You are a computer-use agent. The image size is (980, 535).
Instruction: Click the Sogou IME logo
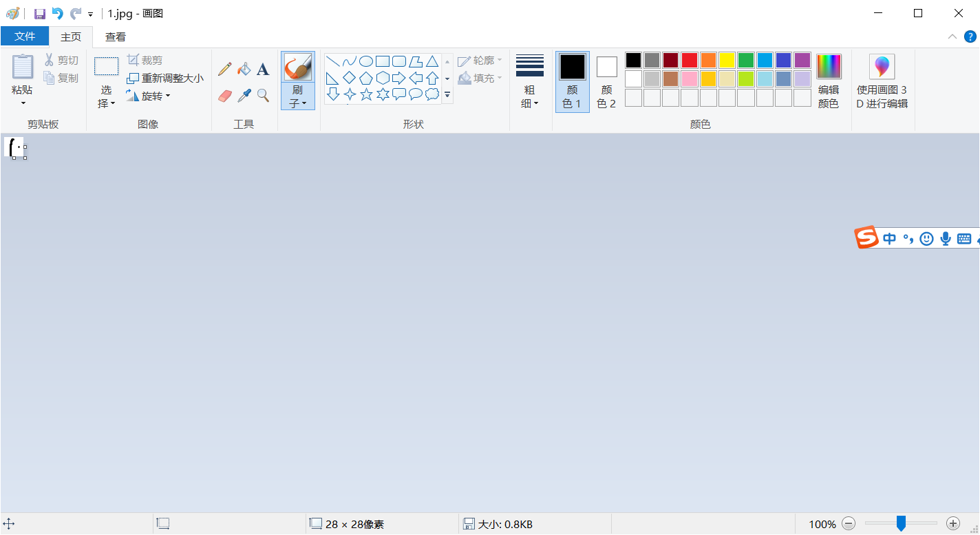(866, 238)
